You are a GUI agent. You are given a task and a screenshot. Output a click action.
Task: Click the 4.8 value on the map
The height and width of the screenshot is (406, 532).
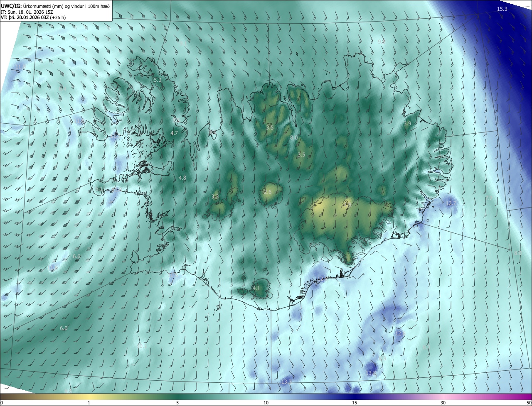point(182,178)
